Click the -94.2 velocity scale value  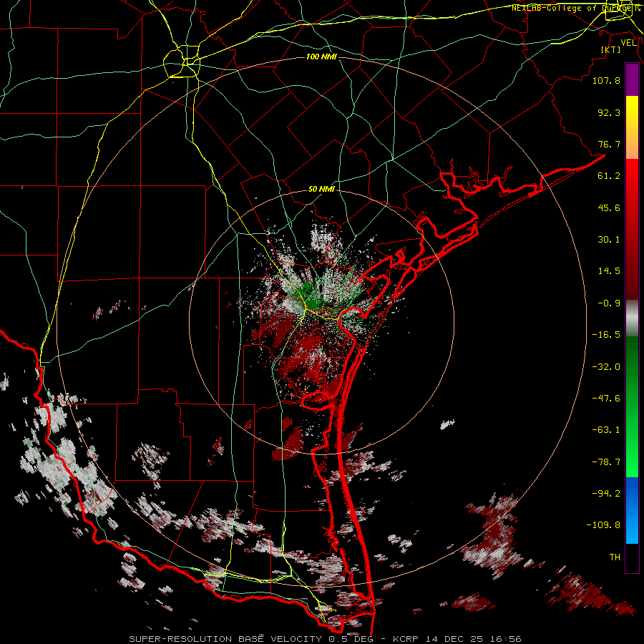click(x=606, y=493)
